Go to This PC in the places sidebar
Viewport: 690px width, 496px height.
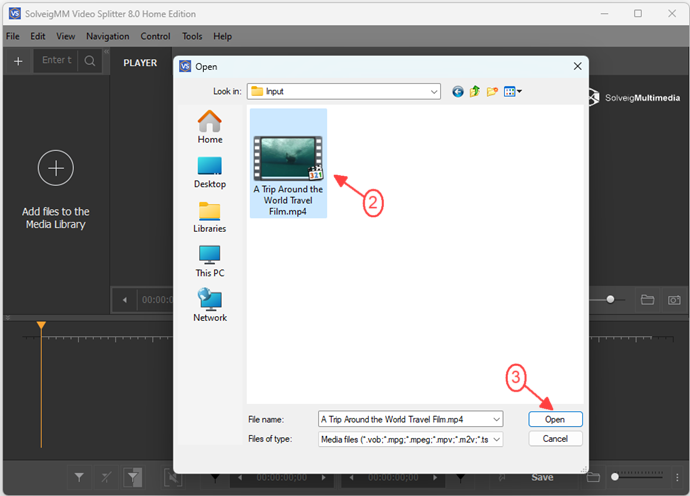[210, 261]
